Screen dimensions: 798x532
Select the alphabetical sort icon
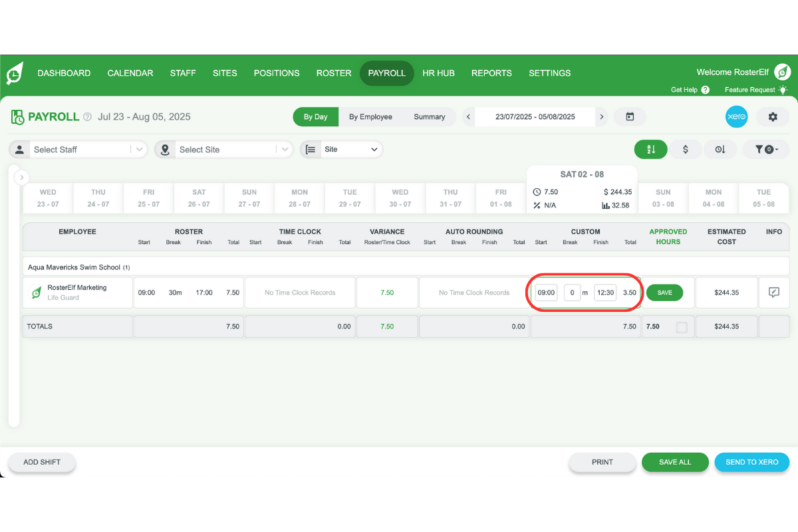tap(650, 149)
